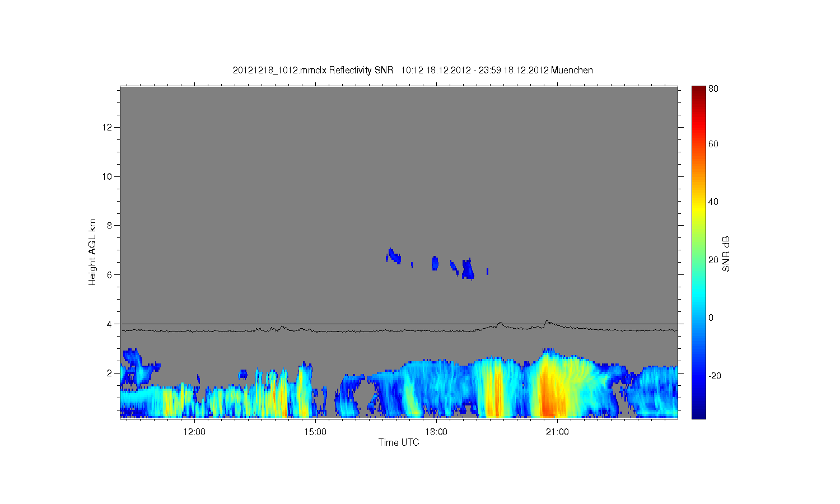
Task: Click the plot title containing '20121218_1012.mmclx Reflectivity SNR'
Action: coord(413,70)
